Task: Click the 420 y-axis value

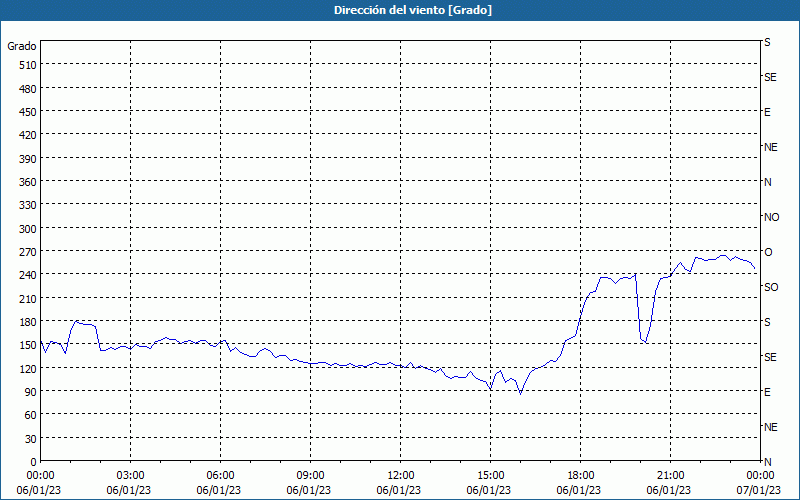Action: tap(29, 135)
